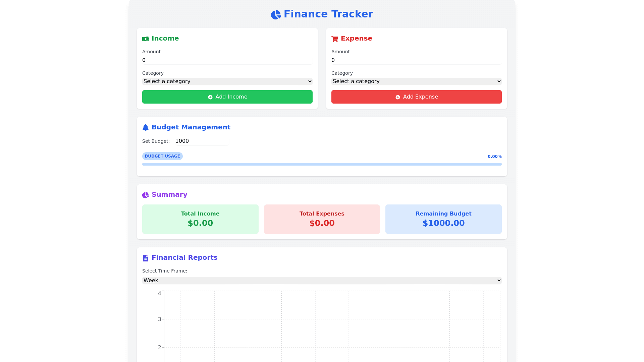644x362 pixels.
Task: Click the pie chart icon beside Finance Tracker
Action: point(276,14)
